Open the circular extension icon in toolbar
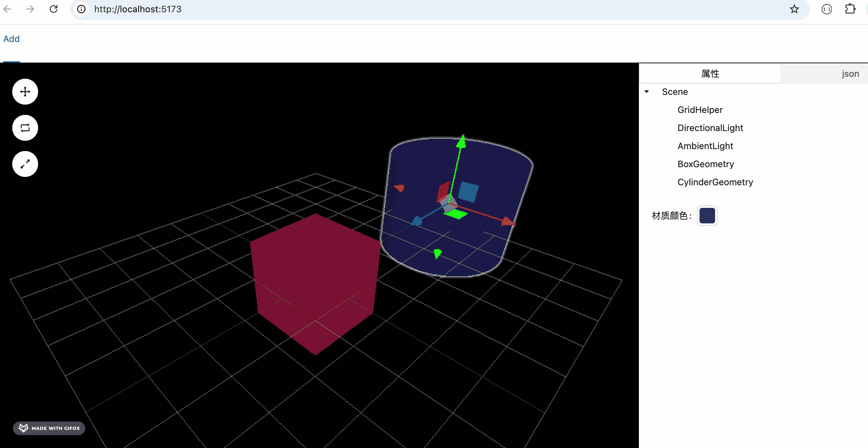 tap(827, 9)
